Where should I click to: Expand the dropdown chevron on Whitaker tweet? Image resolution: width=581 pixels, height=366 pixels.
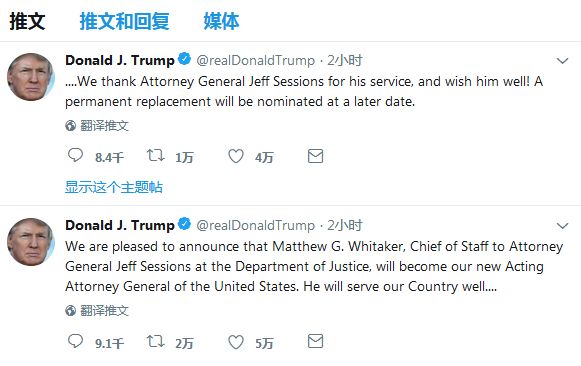coord(562,226)
